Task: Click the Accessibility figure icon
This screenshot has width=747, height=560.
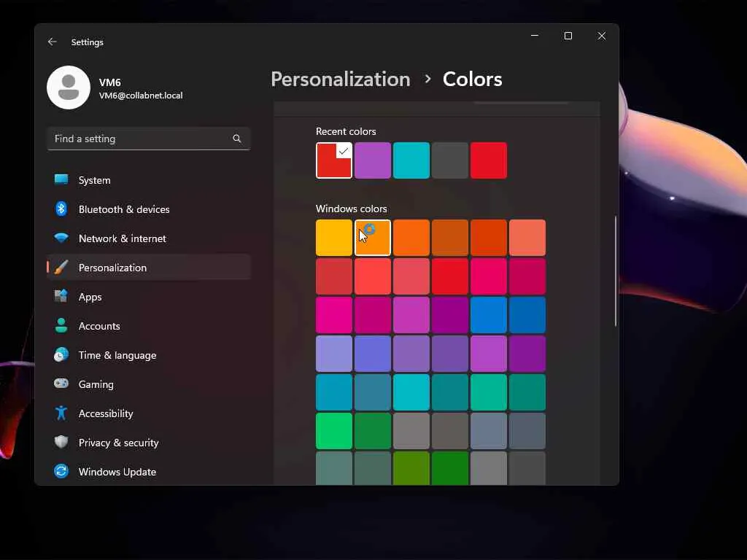Action: [x=61, y=413]
